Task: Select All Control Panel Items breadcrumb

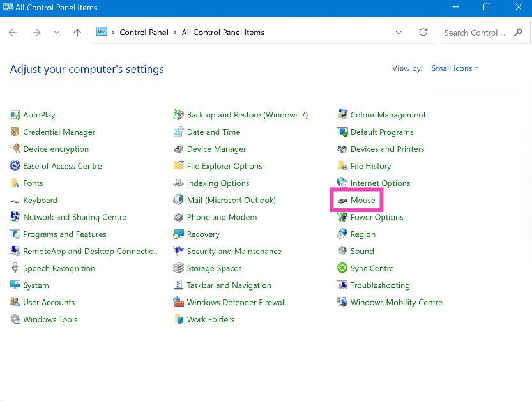Action: [223, 33]
